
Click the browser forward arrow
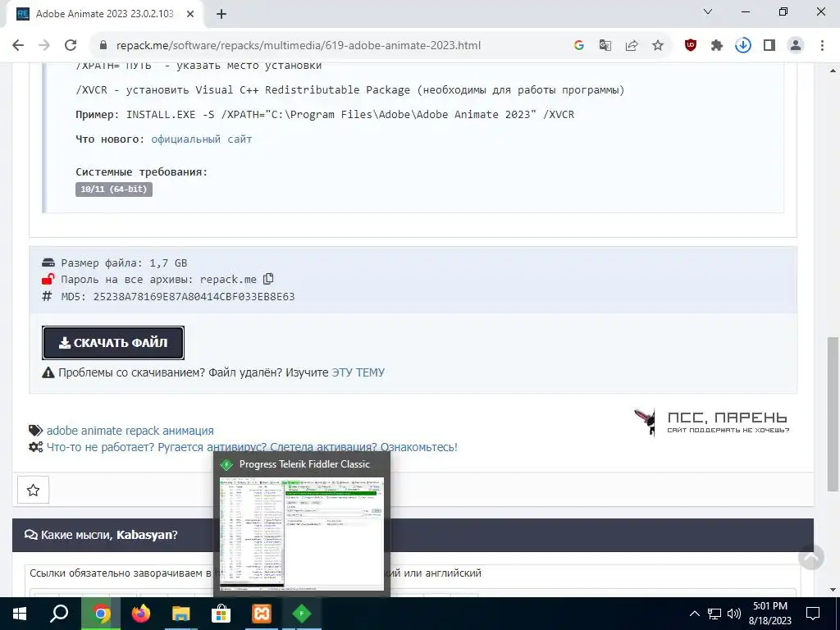pyautogui.click(x=44, y=45)
